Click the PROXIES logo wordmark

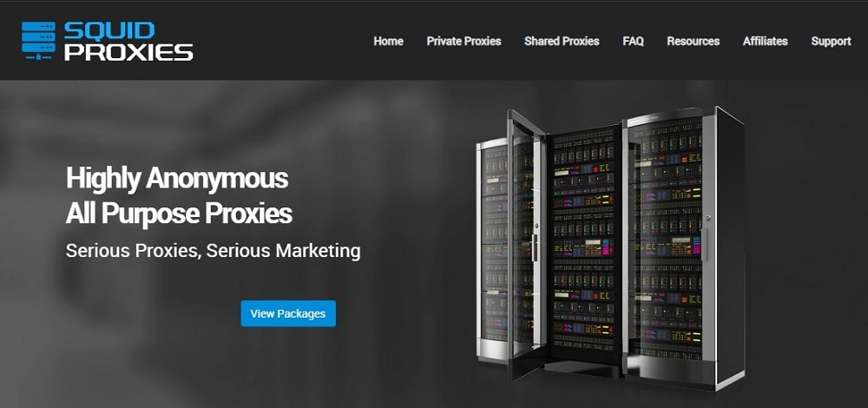tap(128, 52)
